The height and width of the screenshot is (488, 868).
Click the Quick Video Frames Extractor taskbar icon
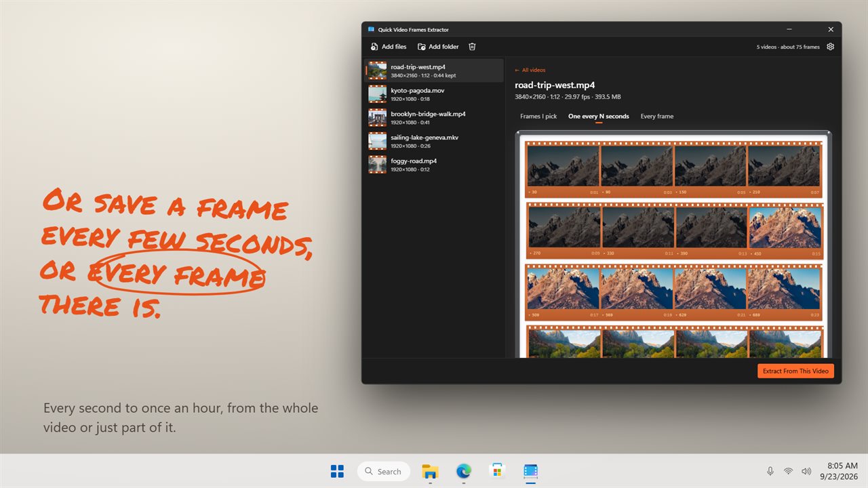coord(531,471)
